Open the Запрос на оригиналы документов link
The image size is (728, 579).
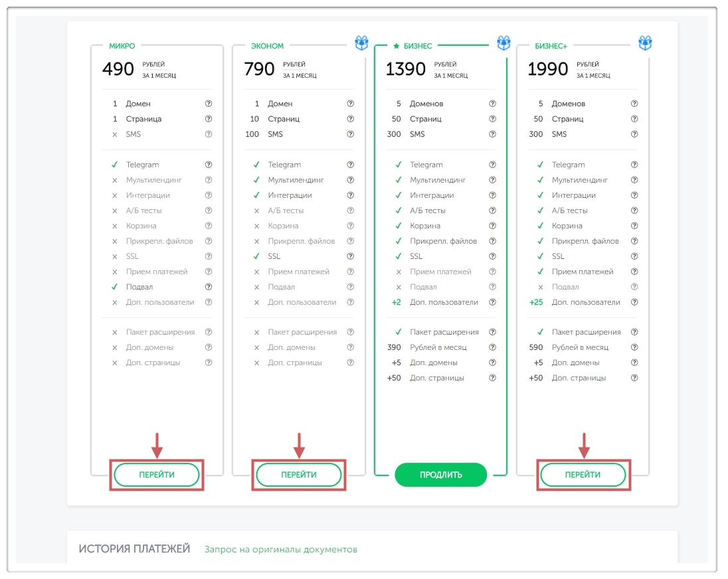point(281,549)
